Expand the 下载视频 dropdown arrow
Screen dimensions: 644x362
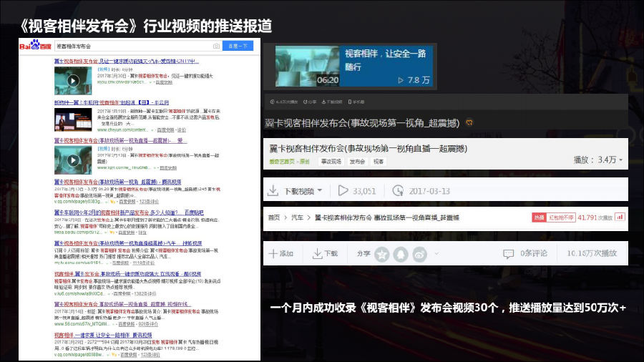pyautogui.click(x=319, y=191)
